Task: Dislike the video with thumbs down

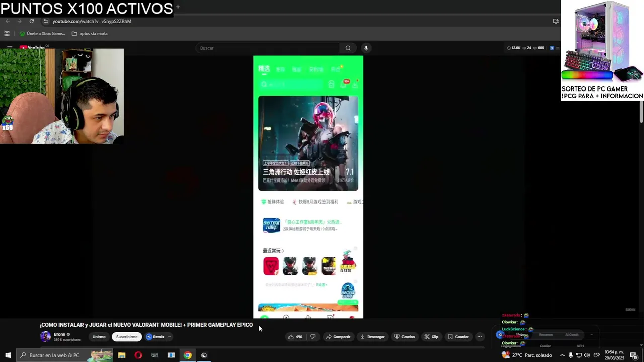Action: (x=312, y=337)
